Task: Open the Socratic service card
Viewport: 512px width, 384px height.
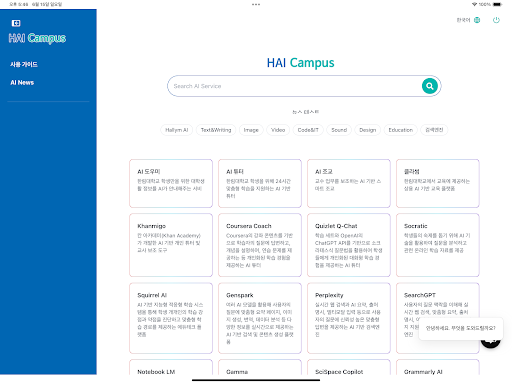Action: click(x=438, y=245)
